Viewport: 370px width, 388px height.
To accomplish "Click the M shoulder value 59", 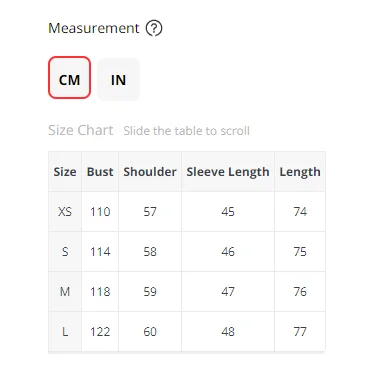I will 150,292.
